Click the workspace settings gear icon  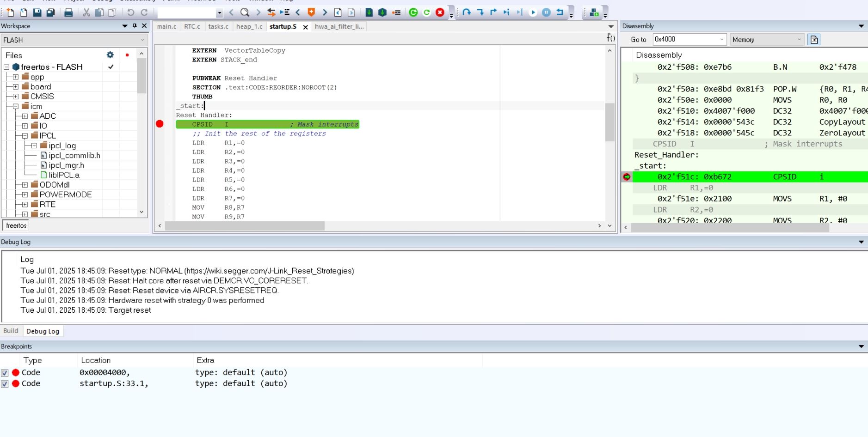110,55
